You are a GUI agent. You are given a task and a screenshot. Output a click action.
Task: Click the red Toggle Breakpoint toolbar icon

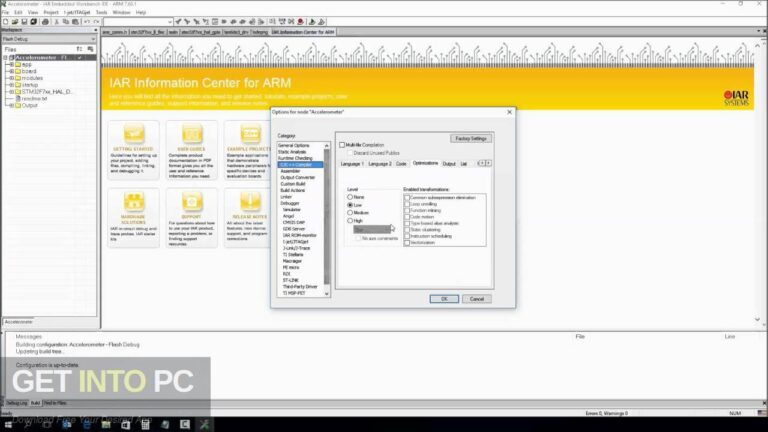pos(300,22)
